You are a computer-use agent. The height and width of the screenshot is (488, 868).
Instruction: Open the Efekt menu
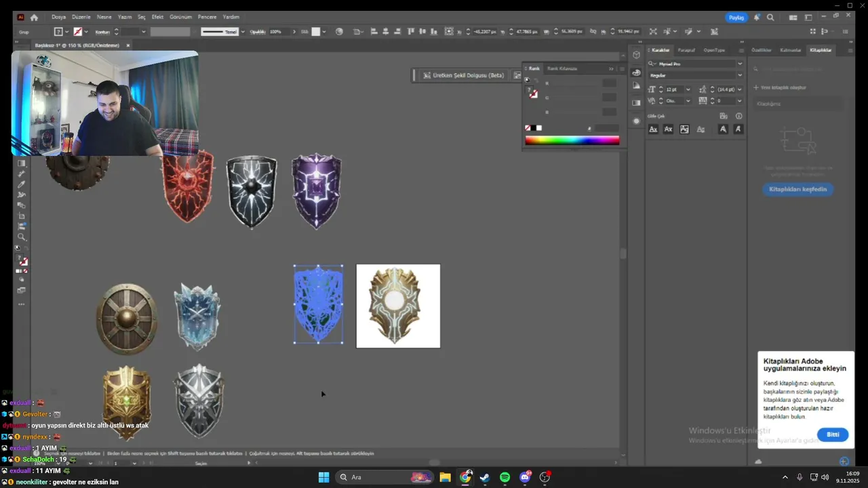pyautogui.click(x=157, y=17)
